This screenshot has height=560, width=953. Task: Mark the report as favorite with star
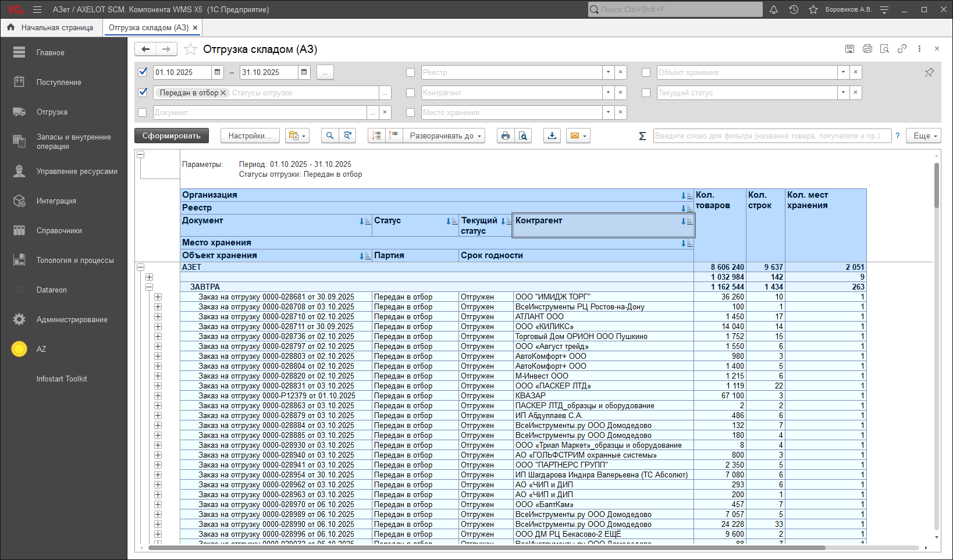coord(190,49)
